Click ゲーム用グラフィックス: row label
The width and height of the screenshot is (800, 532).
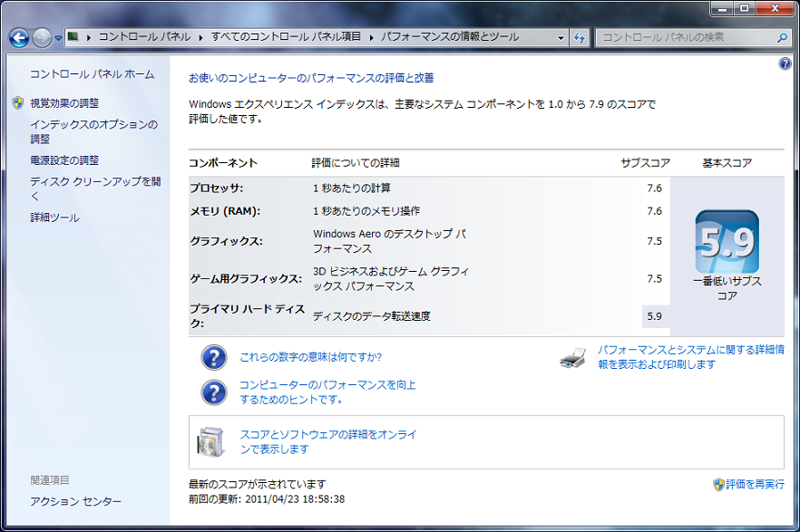tap(246, 279)
